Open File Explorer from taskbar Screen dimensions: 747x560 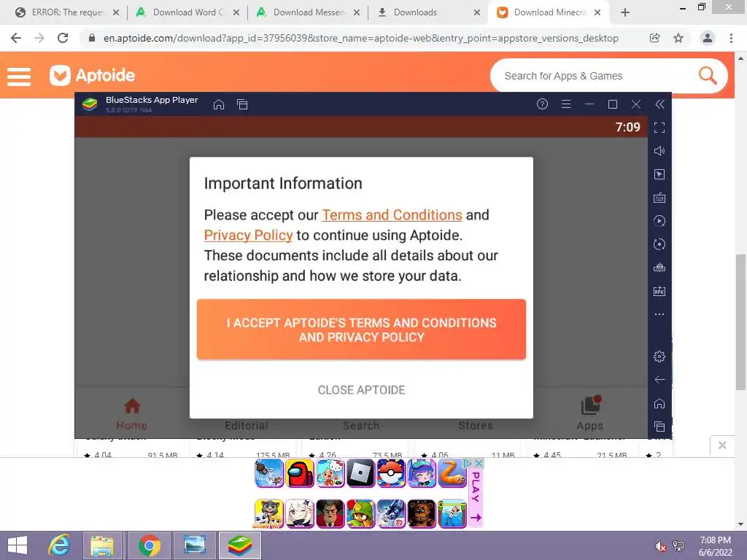pos(102,545)
